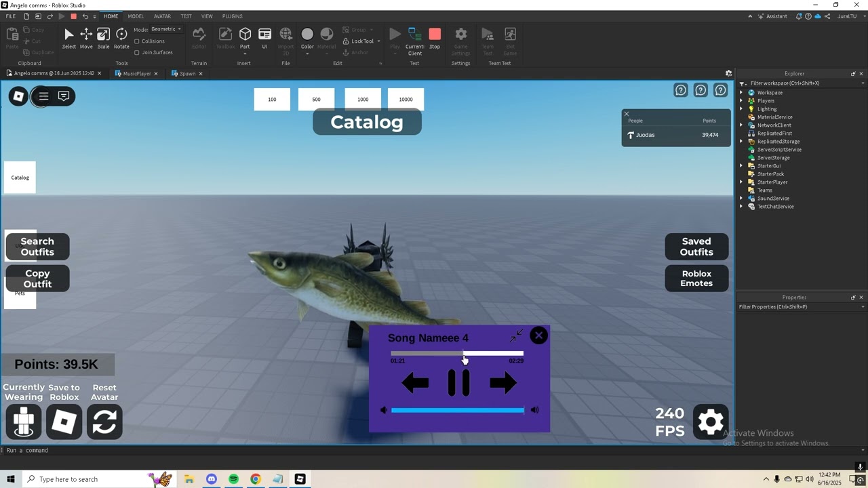Screen dimensions: 868x488
Task: Open File Explorer from the taskbar
Action: click(x=189, y=479)
